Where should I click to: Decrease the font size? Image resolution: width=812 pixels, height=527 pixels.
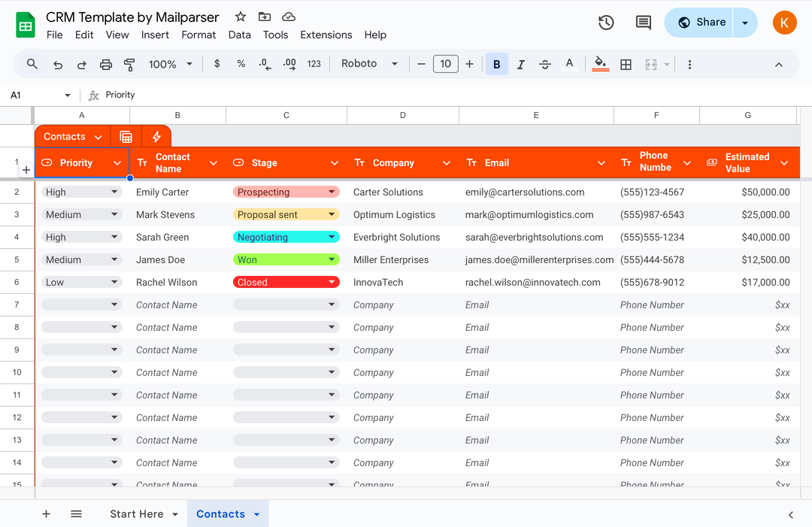(421, 64)
